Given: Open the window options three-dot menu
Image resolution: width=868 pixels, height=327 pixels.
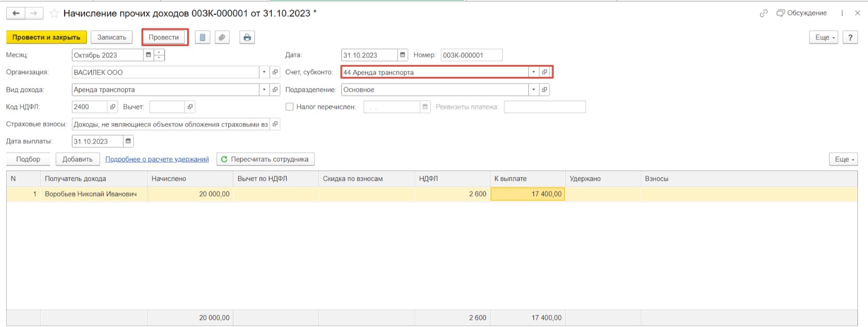Looking at the screenshot, I should (842, 13).
